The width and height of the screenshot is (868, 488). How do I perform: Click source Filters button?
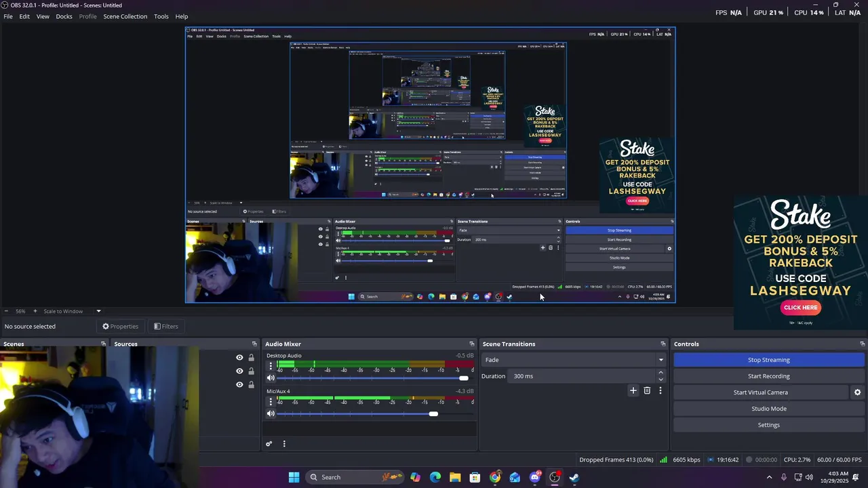[166, 326]
